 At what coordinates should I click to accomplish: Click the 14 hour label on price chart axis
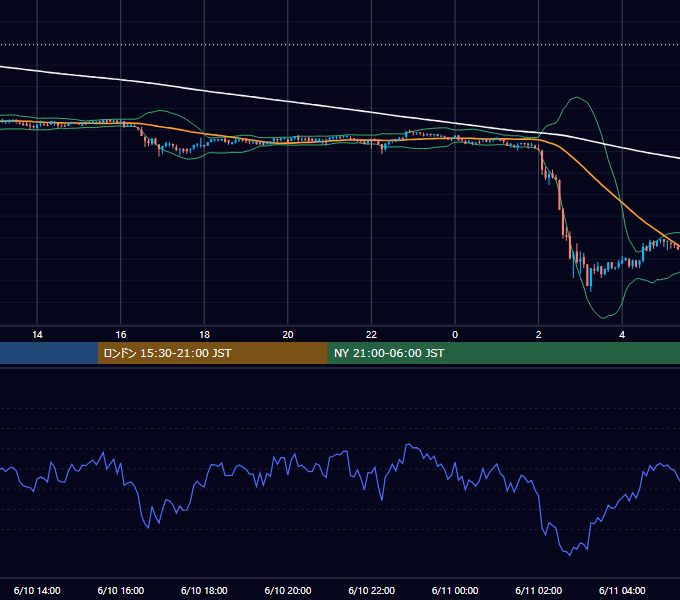37,335
